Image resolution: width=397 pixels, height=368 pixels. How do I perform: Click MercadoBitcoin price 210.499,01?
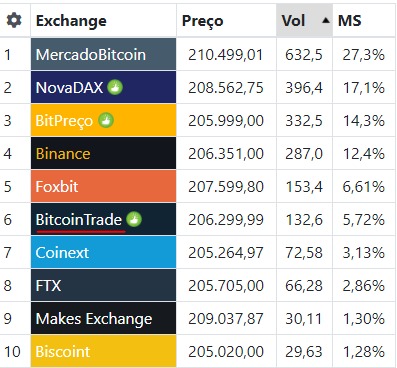pyautogui.click(x=226, y=55)
